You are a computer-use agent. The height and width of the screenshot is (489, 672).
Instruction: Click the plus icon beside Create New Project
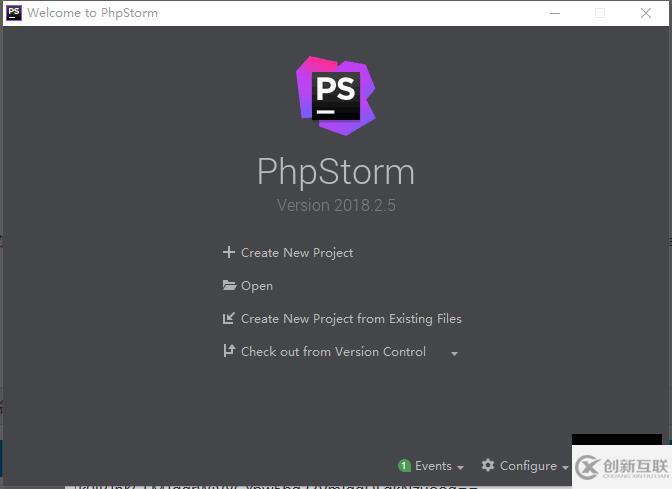coord(229,252)
